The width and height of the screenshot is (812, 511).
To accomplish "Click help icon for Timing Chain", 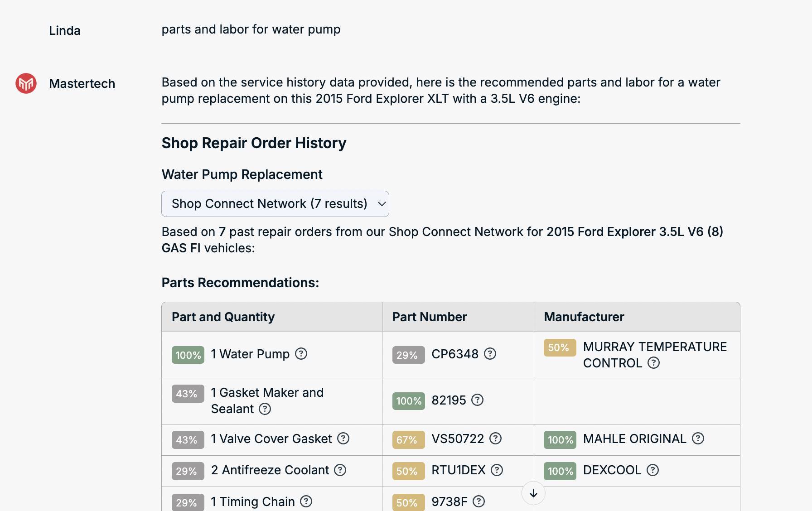I will pos(306,501).
